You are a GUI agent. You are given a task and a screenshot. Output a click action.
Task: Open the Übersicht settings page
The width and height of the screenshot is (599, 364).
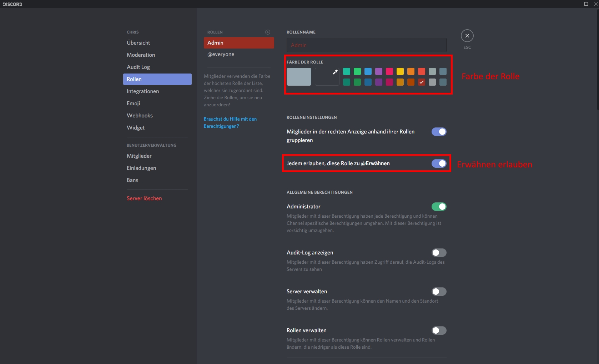click(138, 43)
